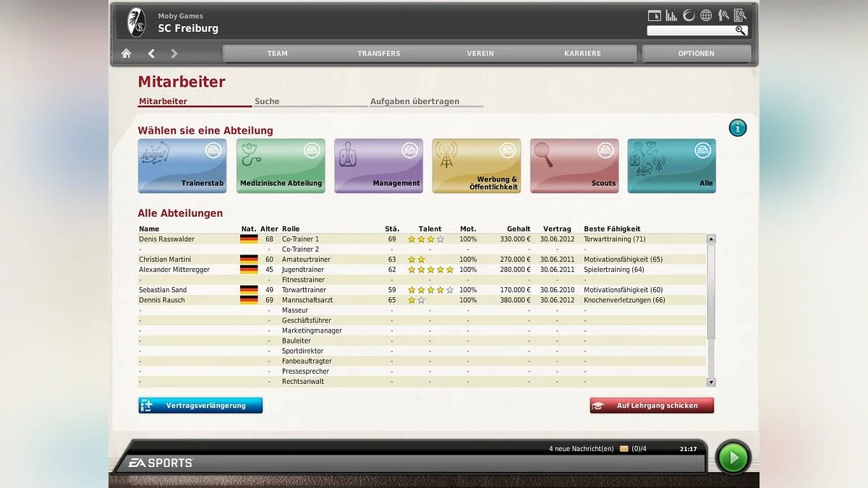Open the player search icon
868x488 pixels.
[x=723, y=15]
